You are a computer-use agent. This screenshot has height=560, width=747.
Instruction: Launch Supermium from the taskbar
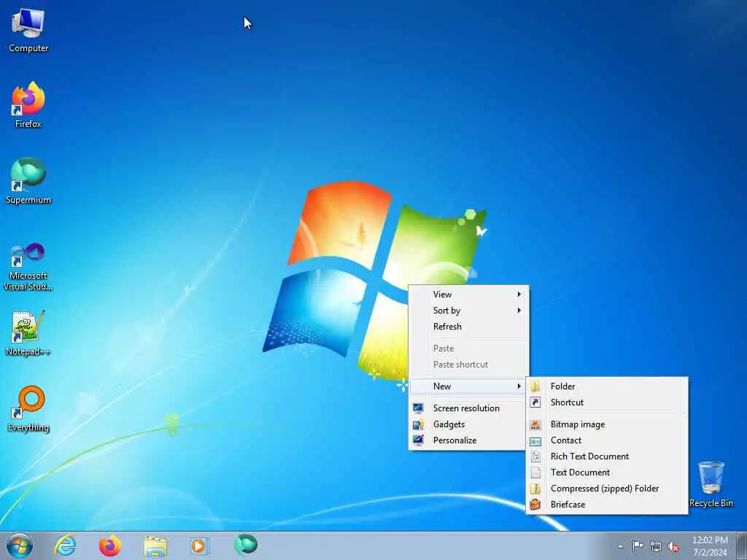coord(246,545)
